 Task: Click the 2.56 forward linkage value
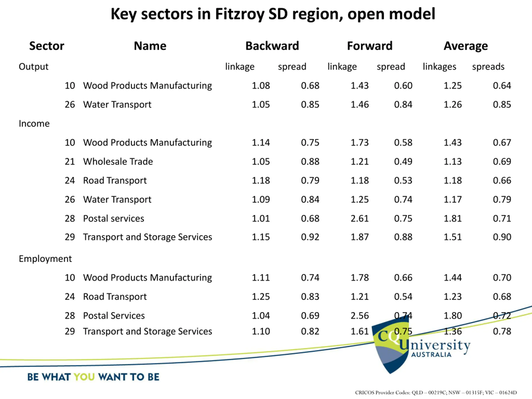[x=360, y=316]
